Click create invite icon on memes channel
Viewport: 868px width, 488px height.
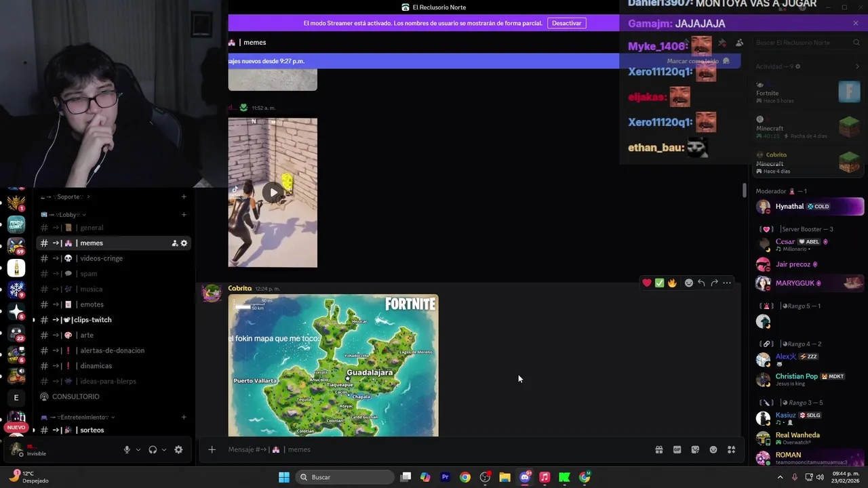tap(174, 243)
